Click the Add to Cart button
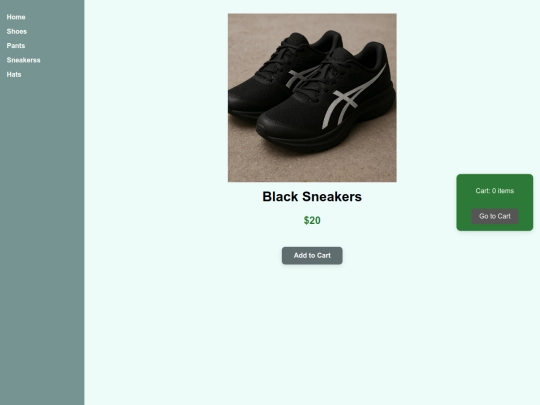540x405 pixels. [x=312, y=256]
